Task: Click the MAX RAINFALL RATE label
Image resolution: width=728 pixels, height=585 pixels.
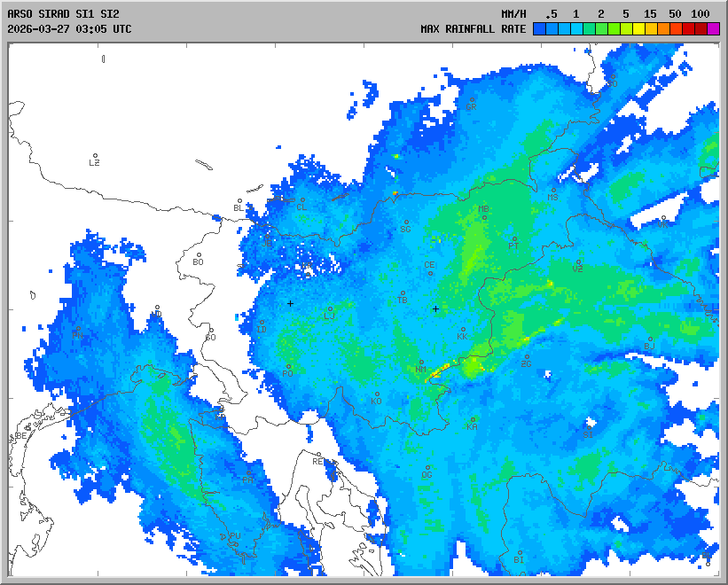Action: (474, 29)
